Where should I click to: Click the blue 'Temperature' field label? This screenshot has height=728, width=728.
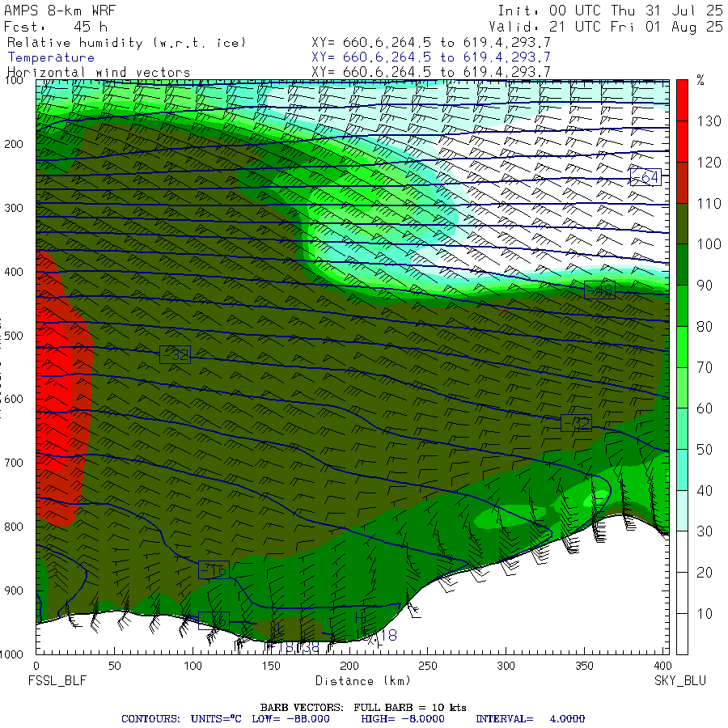51,57
